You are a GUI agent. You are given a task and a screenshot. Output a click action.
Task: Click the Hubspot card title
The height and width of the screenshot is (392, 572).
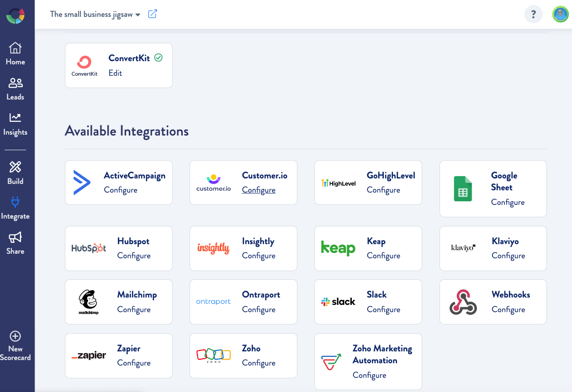coord(133,241)
